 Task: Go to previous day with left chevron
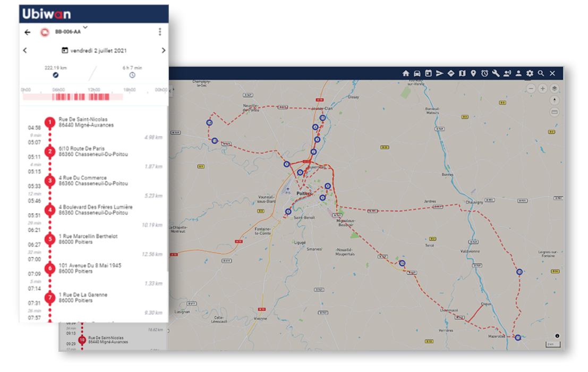click(25, 50)
